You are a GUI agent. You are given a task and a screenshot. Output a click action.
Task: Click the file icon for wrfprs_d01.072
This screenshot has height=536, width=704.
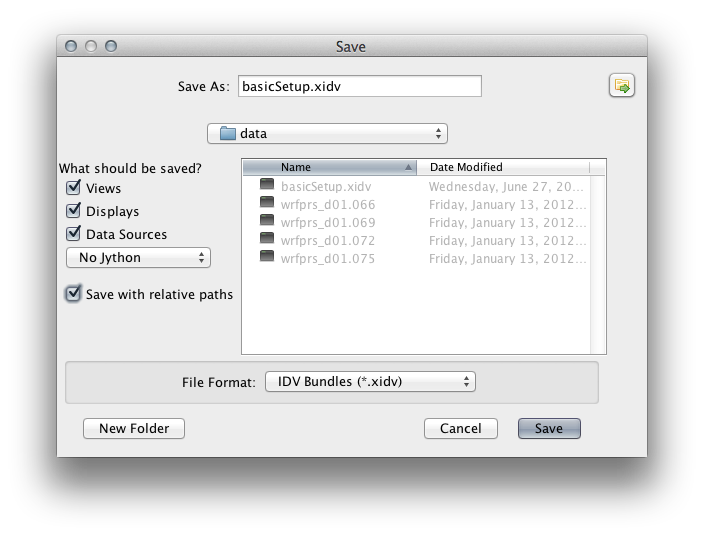267,239
